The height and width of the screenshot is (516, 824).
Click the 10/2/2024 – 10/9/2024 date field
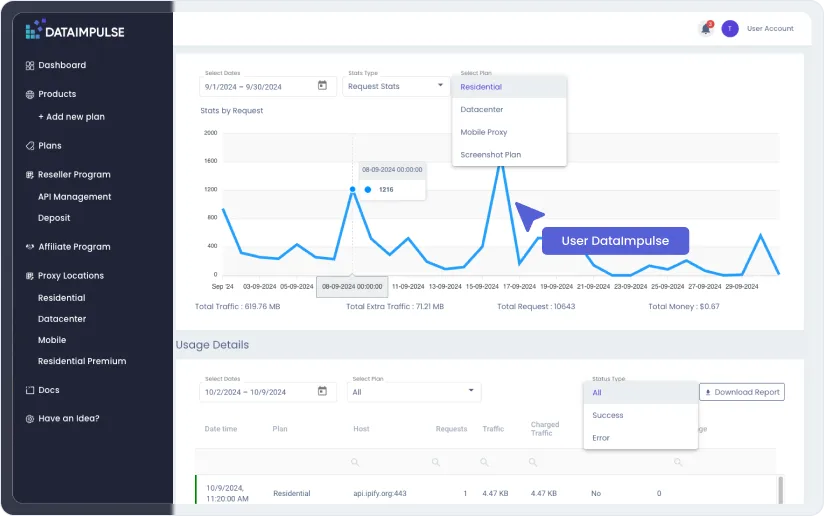(x=267, y=392)
